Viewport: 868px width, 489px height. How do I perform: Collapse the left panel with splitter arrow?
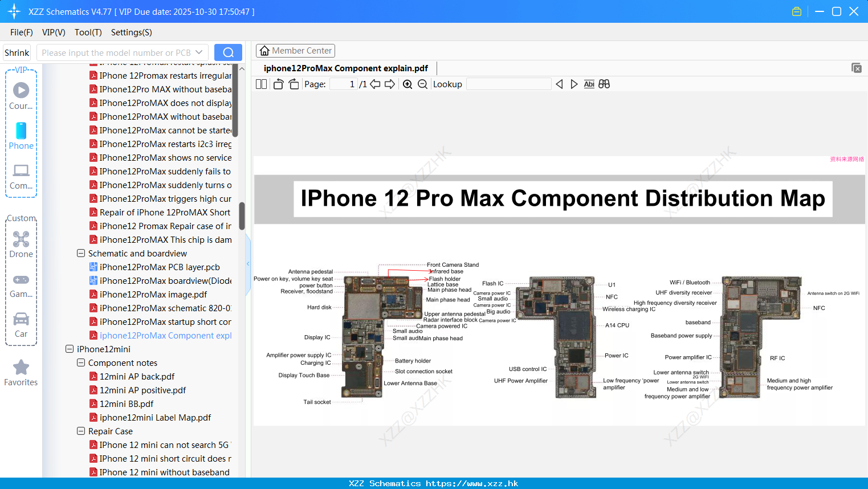[248, 264]
